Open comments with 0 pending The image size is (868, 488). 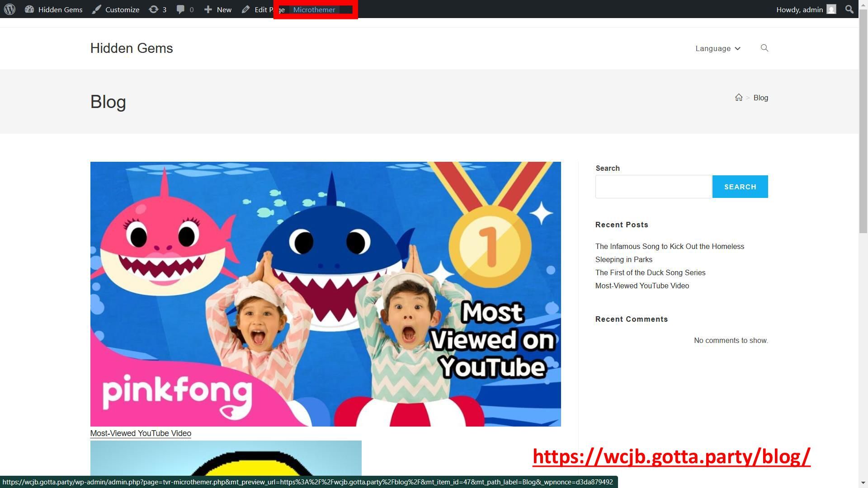pyautogui.click(x=185, y=9)
